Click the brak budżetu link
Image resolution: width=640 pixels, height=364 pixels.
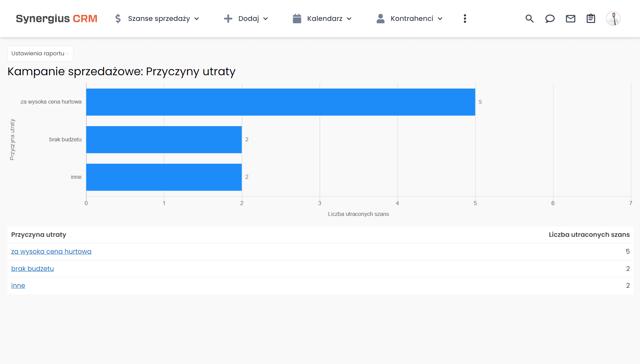click(x=32, y=269)
